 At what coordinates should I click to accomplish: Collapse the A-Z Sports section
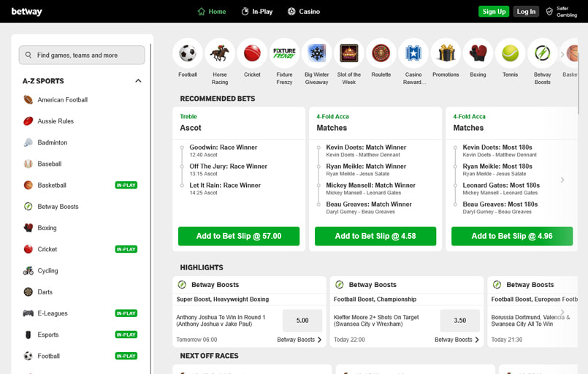coord(138,81)
